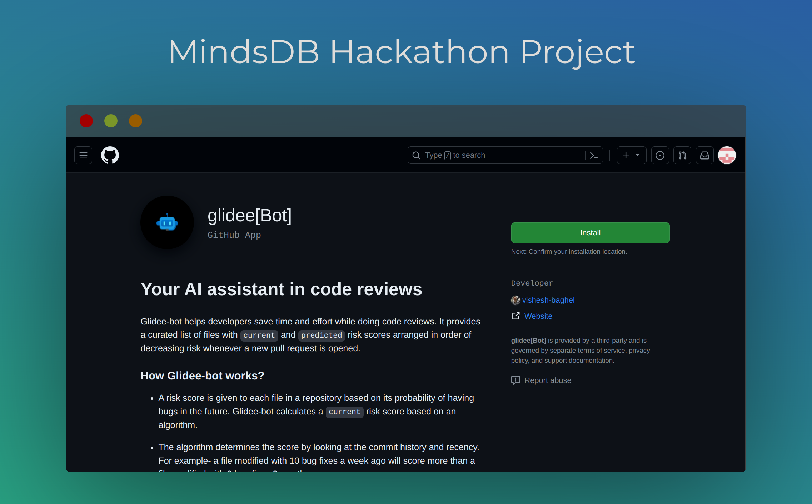Click the Install green button

591,232
